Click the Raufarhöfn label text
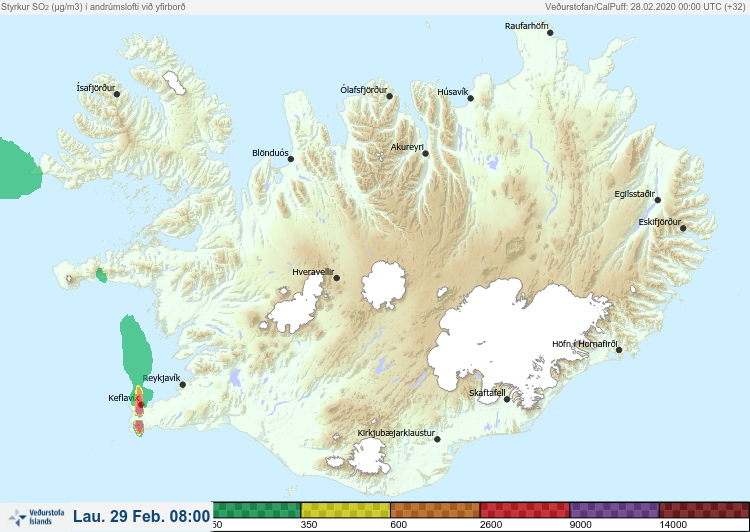This screenshot has height=532, width=750. click(527, 26)
